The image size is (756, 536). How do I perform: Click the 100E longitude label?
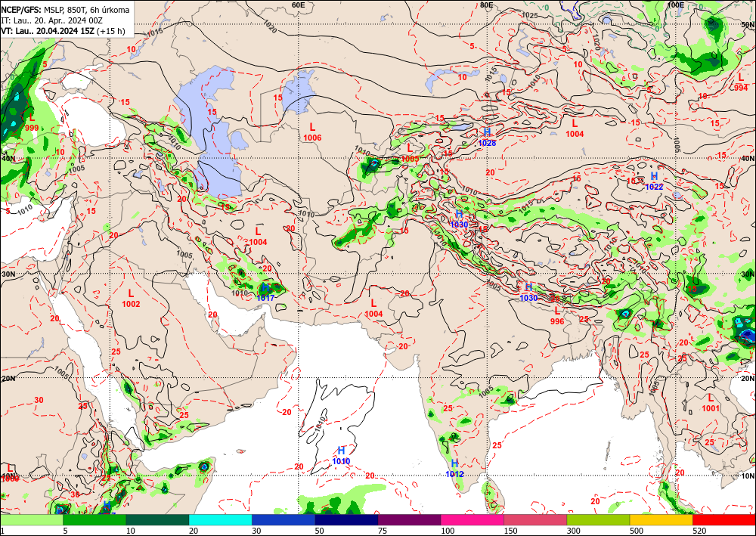point(676,5)
